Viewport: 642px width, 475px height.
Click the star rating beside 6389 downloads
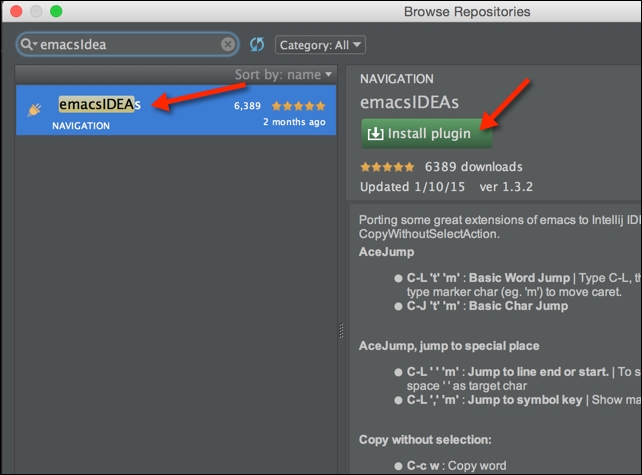tap(387, 167)
